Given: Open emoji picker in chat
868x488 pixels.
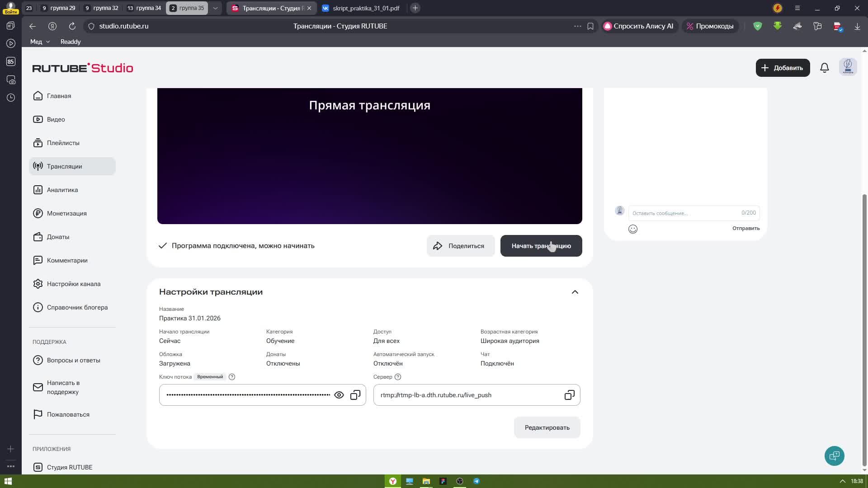Looking at the screenshot, I should (x=633, y=229).
